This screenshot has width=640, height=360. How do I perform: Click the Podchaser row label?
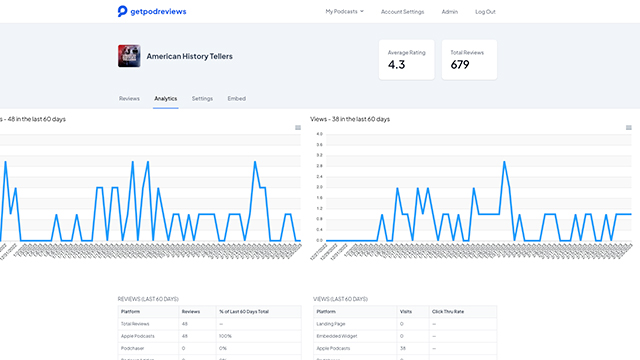point(132,348)
